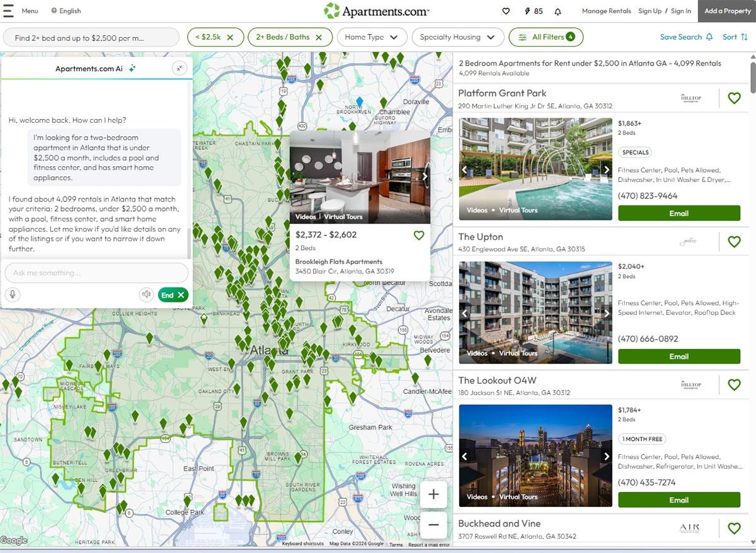This screenshot has width=756, height=553.
Task: Click the blue map pin near Brookhaven
Action: [359, 101]
